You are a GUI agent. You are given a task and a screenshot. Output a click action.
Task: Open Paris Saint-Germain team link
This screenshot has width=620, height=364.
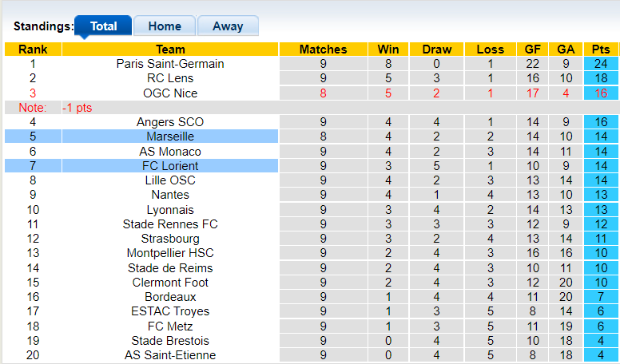[x=170, y=64]
